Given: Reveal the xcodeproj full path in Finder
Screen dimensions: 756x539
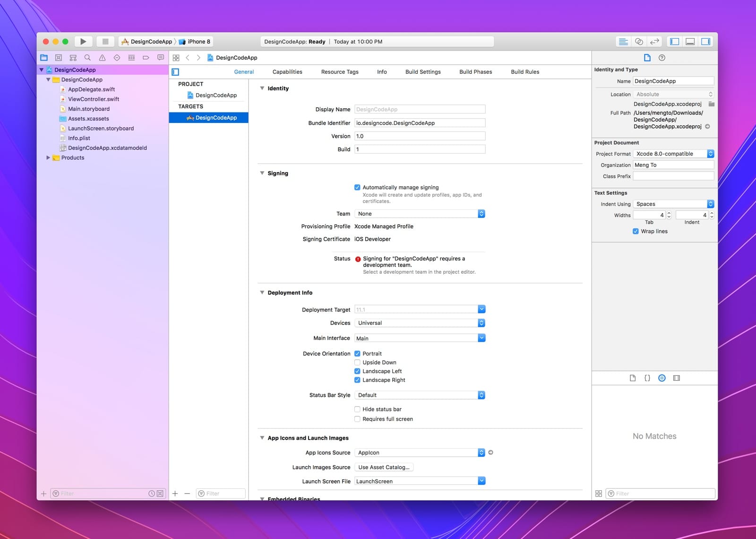Looking at the screenshot, I should pos(707,127).
